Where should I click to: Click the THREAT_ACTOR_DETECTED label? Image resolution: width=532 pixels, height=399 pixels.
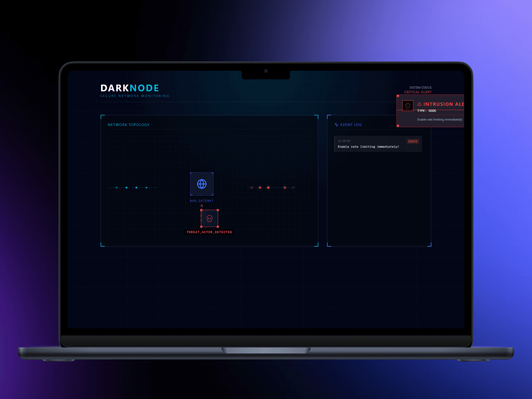point(209,232)
